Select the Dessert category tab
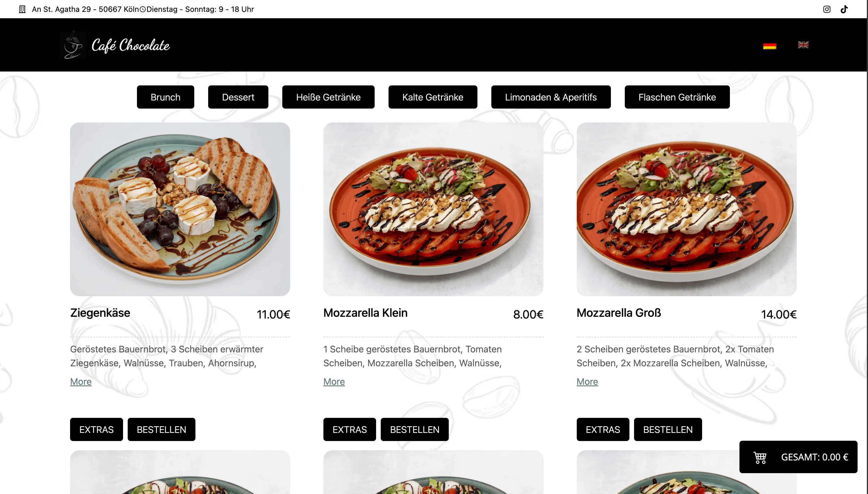868x494 pixels. point(238,97)
